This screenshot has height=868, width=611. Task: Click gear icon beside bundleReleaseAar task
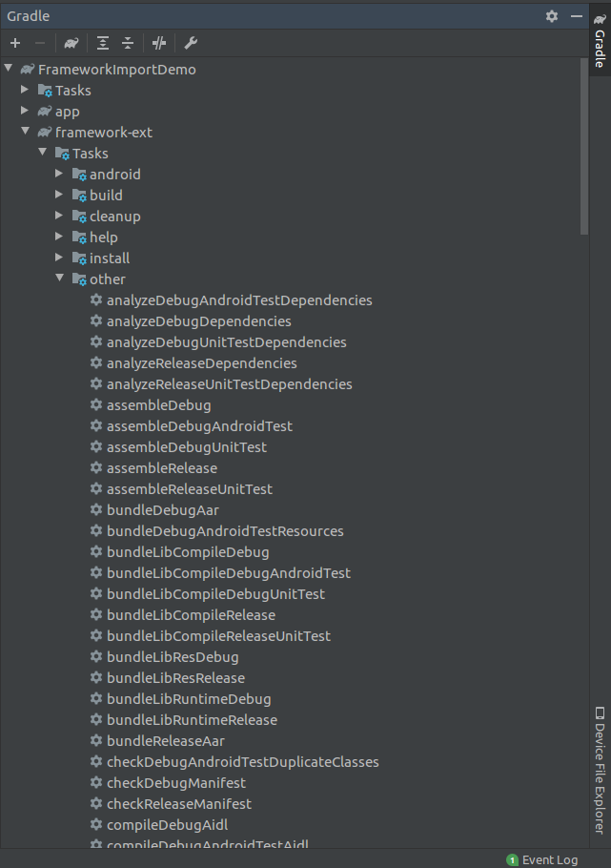tap(96, 740)
